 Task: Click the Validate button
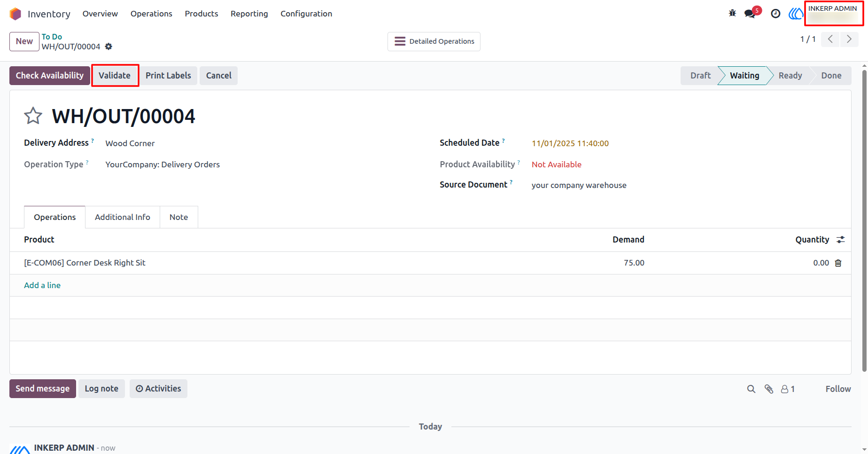tap(115, 76)
